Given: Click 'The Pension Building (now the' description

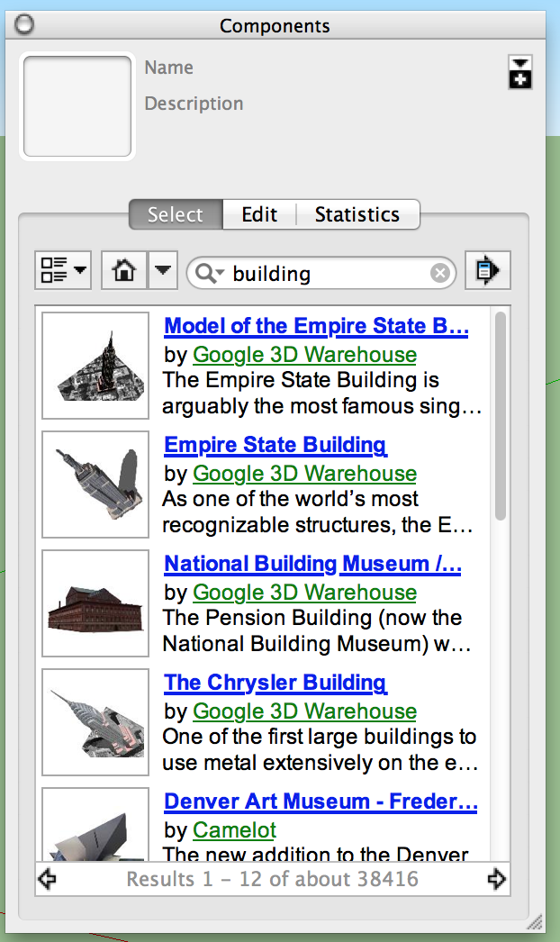Looking at the screenshot, I should pos(312,618).
